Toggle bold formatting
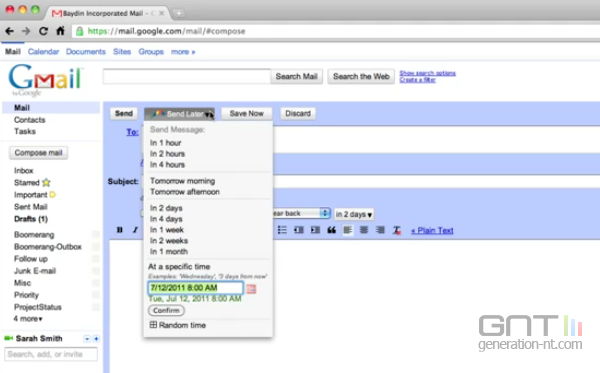Viewport: 600px width, 373px height. (120, 230)
